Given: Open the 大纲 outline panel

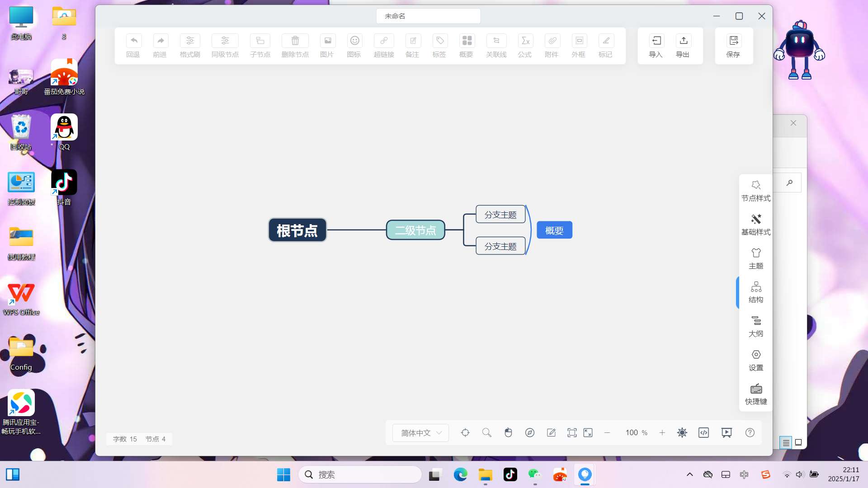Looking at the screenshot, I should [756, 327].
